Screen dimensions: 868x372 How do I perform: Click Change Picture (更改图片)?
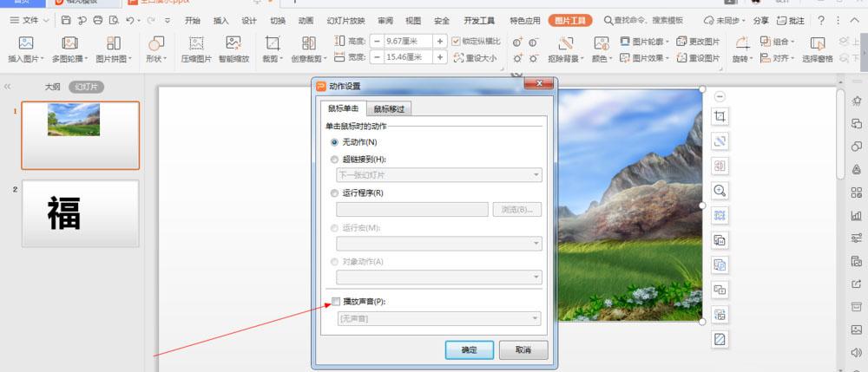[x=698, y=42]
